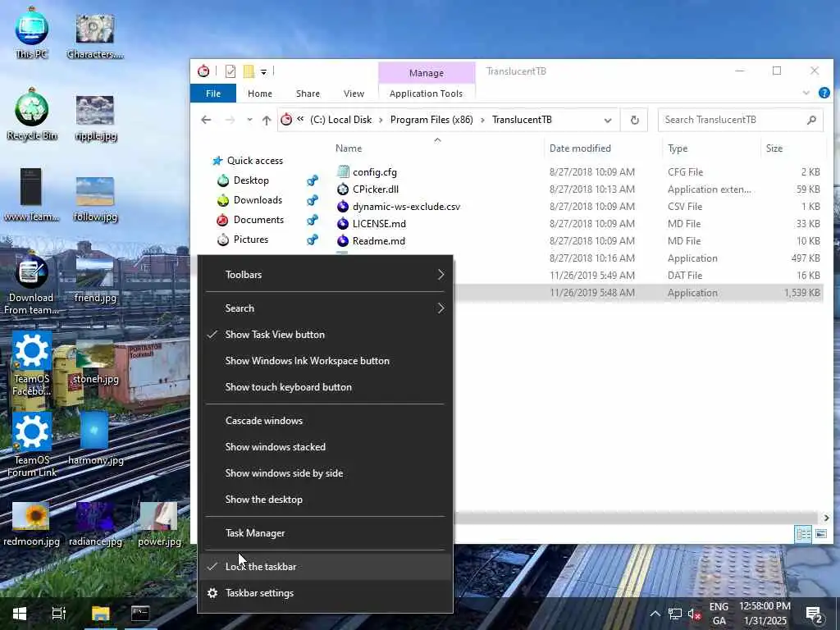840x630 pixels.
Task: Open the Application Tools tab
Action: point(426,94)
